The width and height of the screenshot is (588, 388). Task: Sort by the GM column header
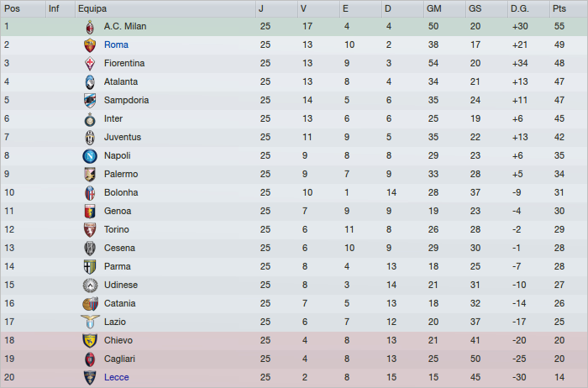433,8
